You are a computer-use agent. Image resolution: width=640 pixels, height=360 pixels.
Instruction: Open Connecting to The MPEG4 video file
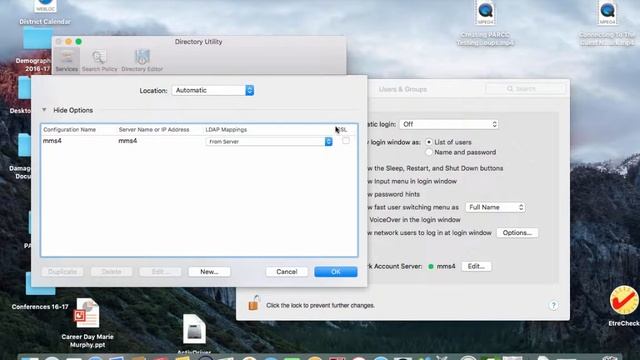click(607, 13)
